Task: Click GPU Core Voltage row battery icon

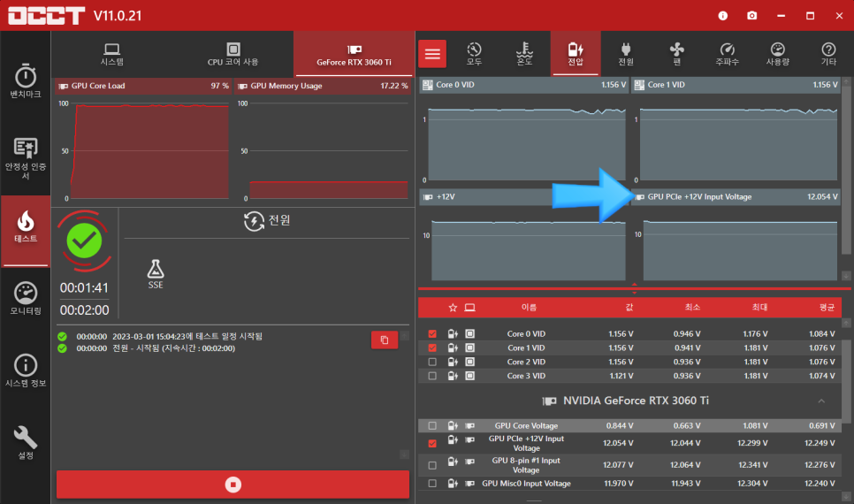Action: (x=453, y=425)
